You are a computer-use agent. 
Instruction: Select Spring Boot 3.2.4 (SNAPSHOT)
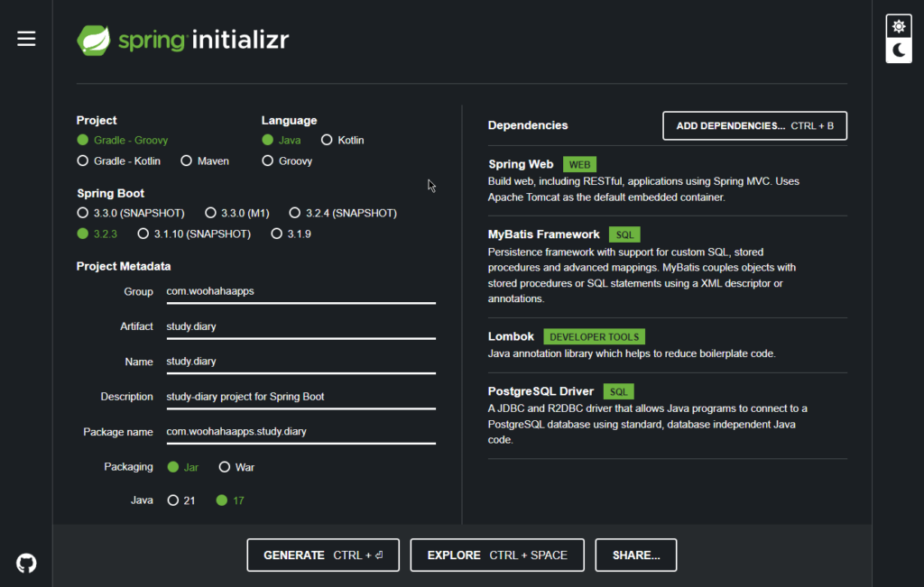click(x=343, y=213)
